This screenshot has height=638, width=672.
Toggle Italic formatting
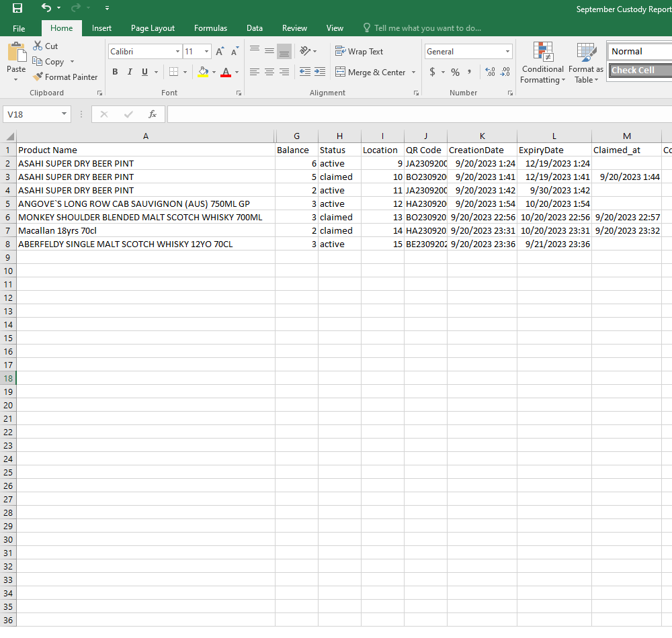[130, 72]
